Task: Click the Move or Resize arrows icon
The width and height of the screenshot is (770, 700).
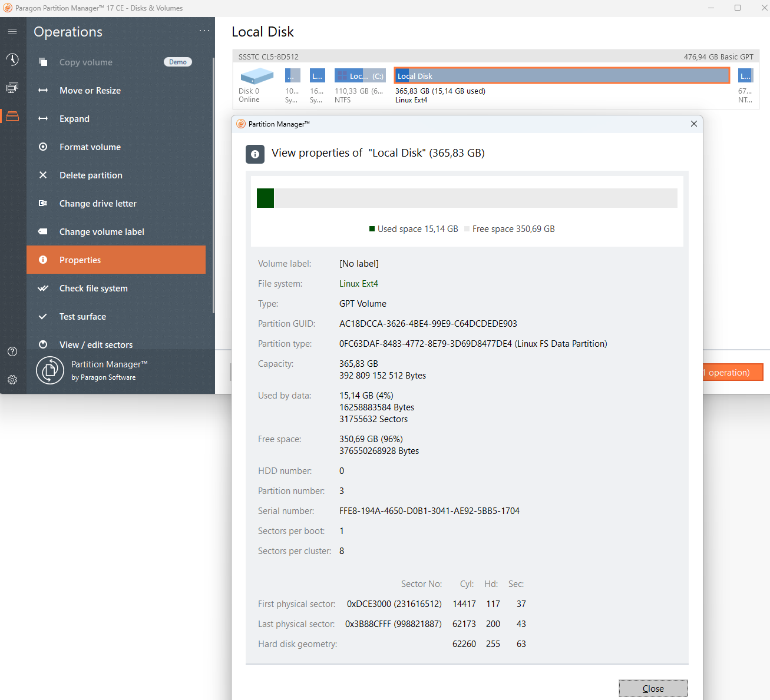Action: pyautogui.click(x=43, y=90)
